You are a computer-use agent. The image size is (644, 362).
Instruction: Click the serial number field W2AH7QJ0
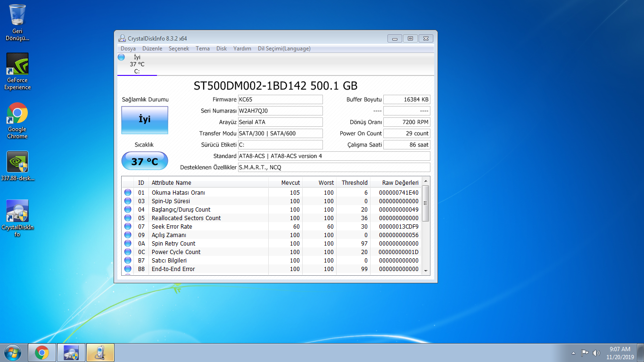281,111
